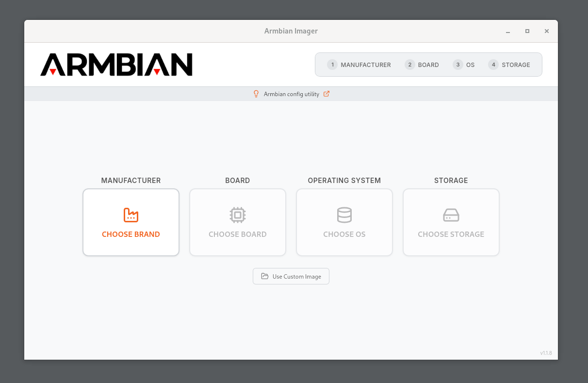Click the lightbulb icon near Armbian config utility
588x383 pixels.
256,94
